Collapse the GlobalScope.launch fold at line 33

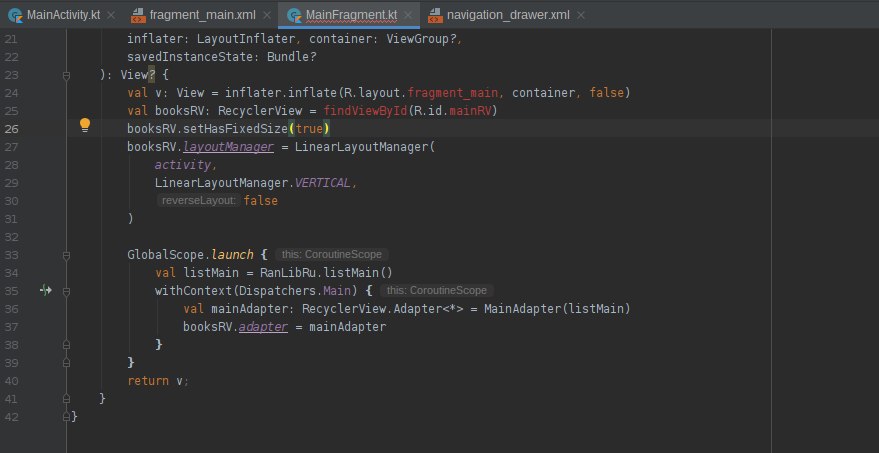tap(66, 255)
